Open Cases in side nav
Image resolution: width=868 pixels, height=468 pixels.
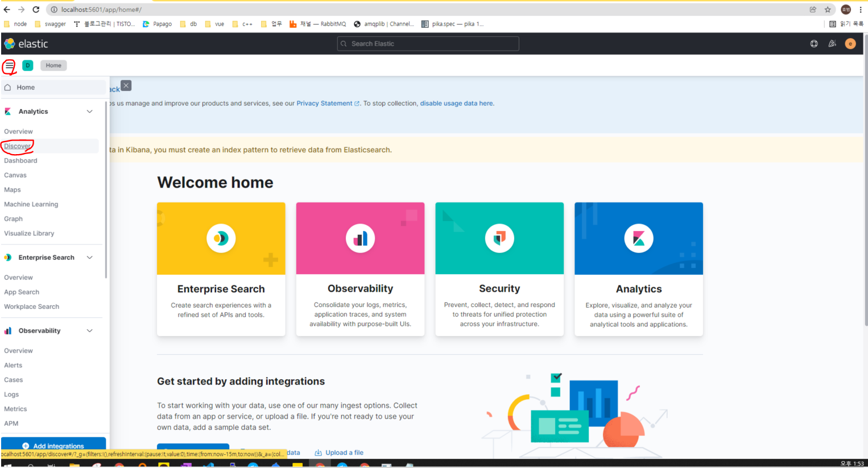[x=14, y=380]
